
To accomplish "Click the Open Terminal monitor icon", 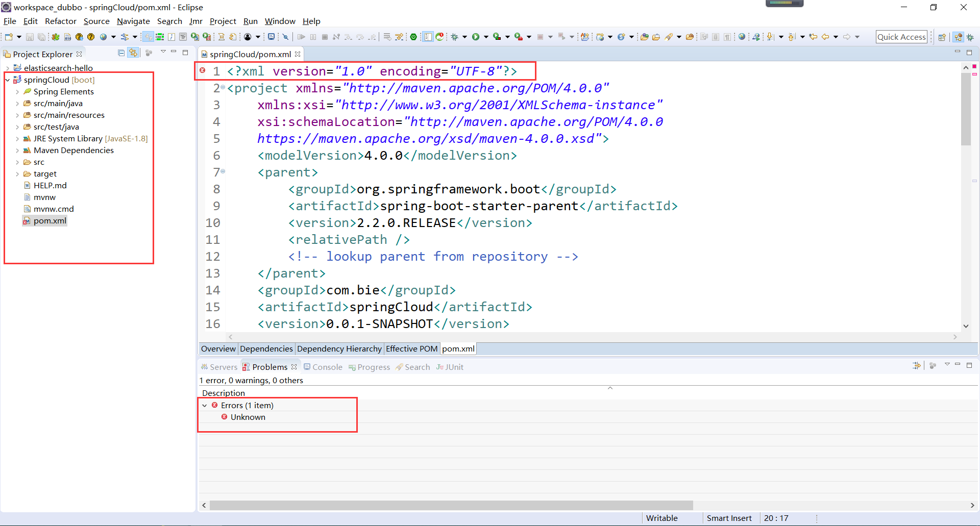I will pyautogui.click(x=272, y=37).
